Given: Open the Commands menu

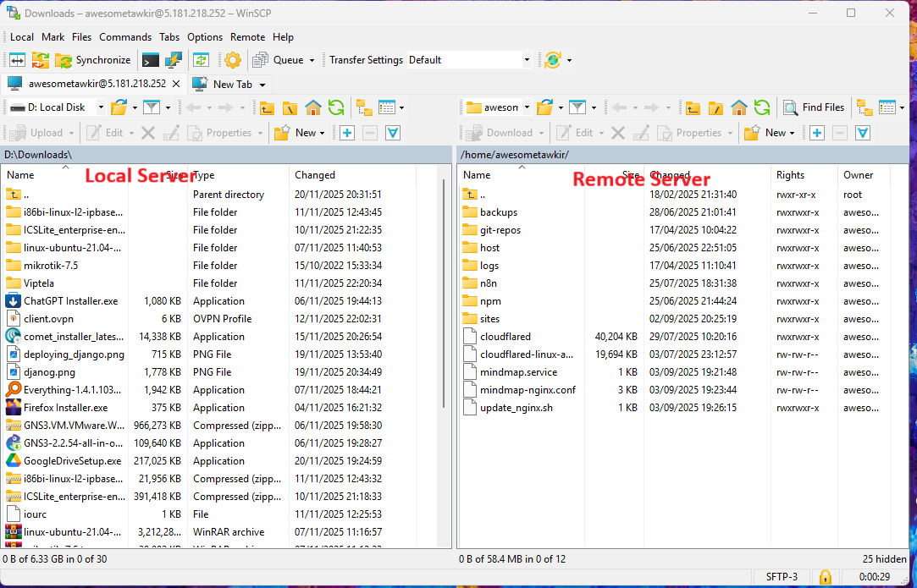Looking at the screenshot, I should [x=125, y=37].
